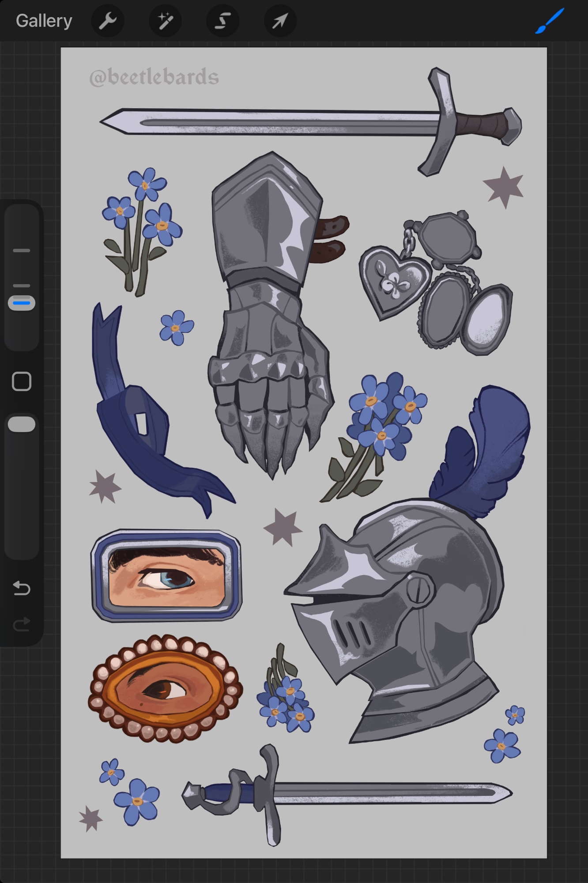Image resolution: width=588 pixels, height=883 pixels.
Task: Tap the pearl-bordered brown eye brooch
Action: (165, 688)
